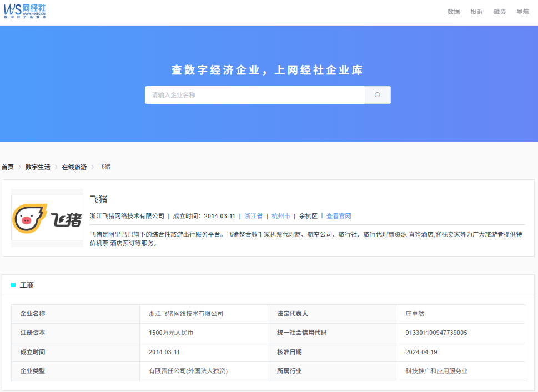Click the 杭州市 city link
Viewport: 538px width, 392px height.
tap(280, 216)
